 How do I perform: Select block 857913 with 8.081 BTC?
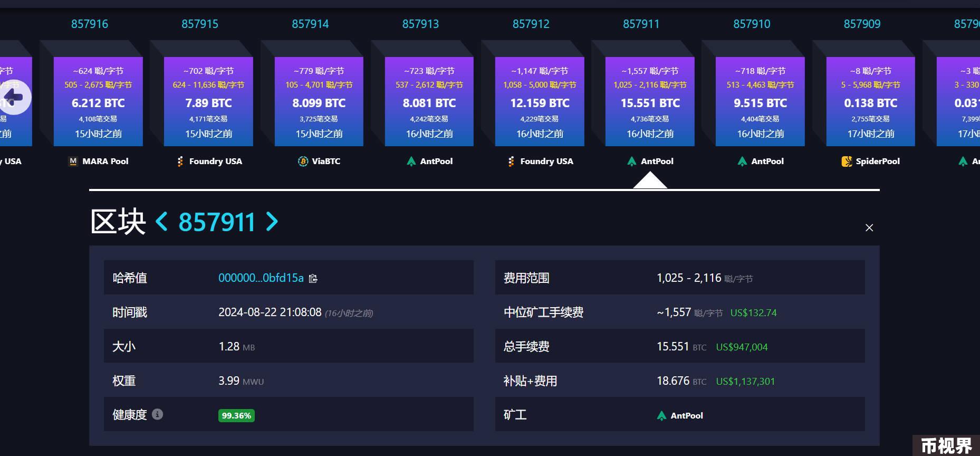point(429,101)
